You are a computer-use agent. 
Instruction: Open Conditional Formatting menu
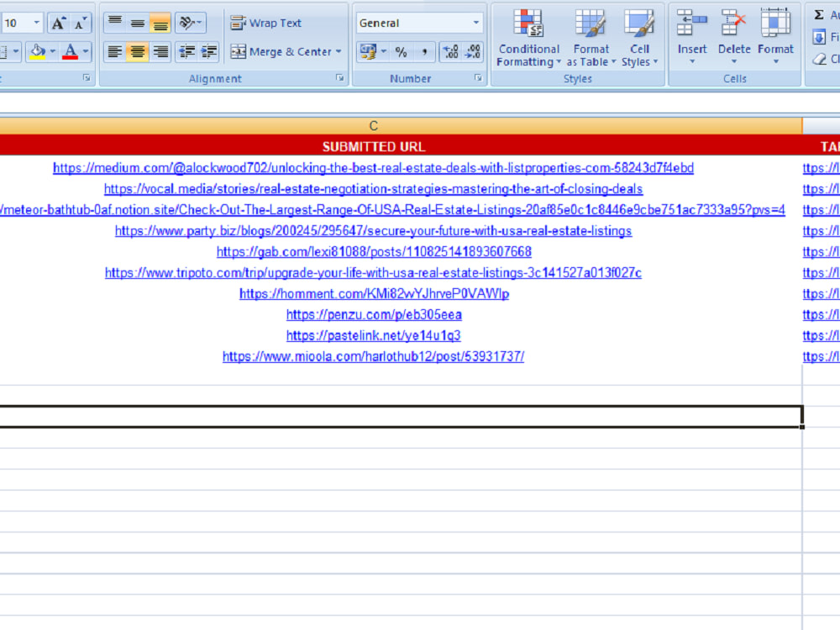point(528,38)
